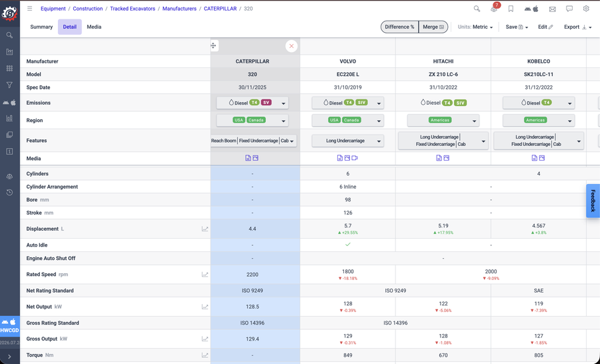This screenshot has width=600, height=364.
Task: Go to Construction breadcrumb link
Action: tap(87, 9)
